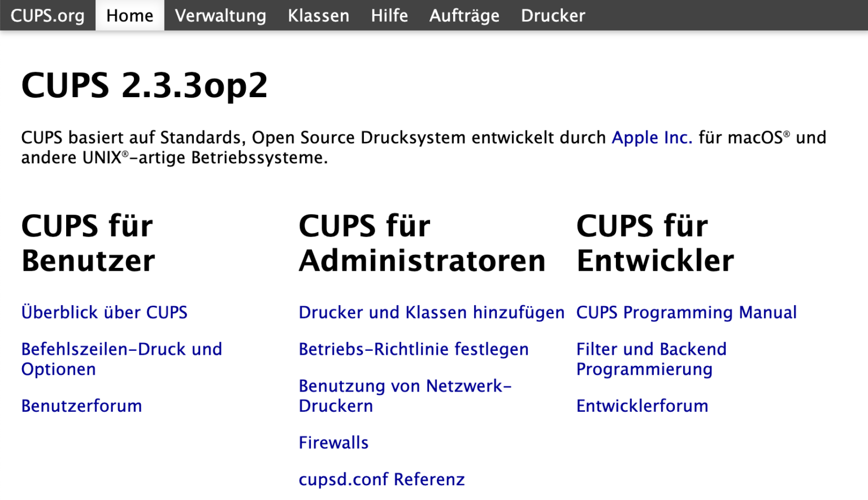Screen dimensions: 868x500
Task: Open Überblick über CUPS
Action: pyautogui.click(x=104, y=312)
